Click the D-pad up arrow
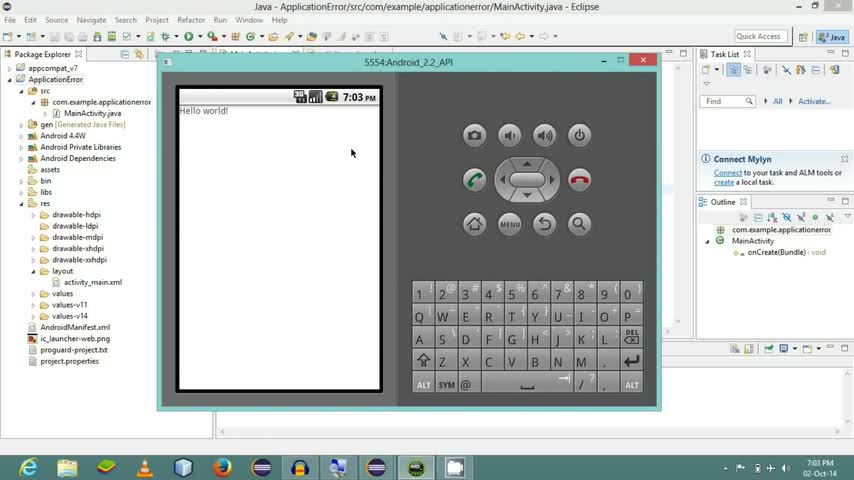Viewport: 854px width, 480px height. pos(527,163)
